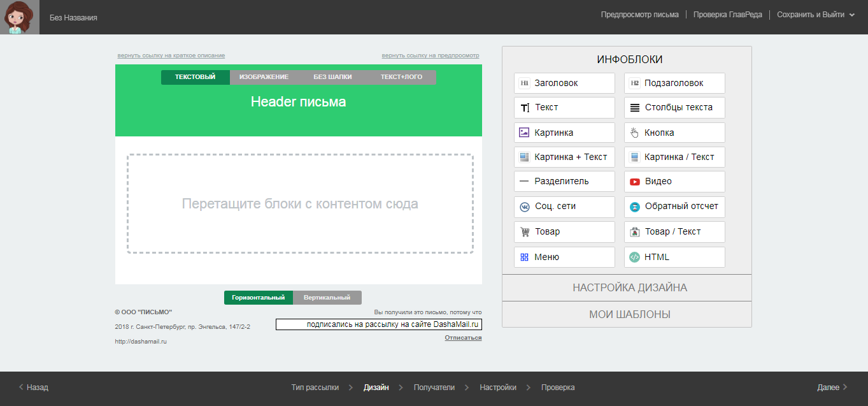868x406 pixels.
Task: Switch footer layout to Вертикальный
Action: tap(327, 298)
